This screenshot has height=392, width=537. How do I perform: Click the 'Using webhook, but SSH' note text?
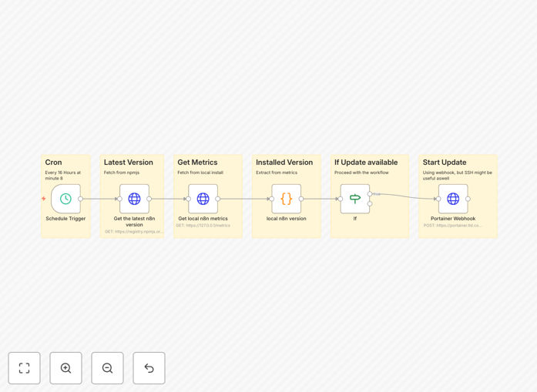[457, 176]
